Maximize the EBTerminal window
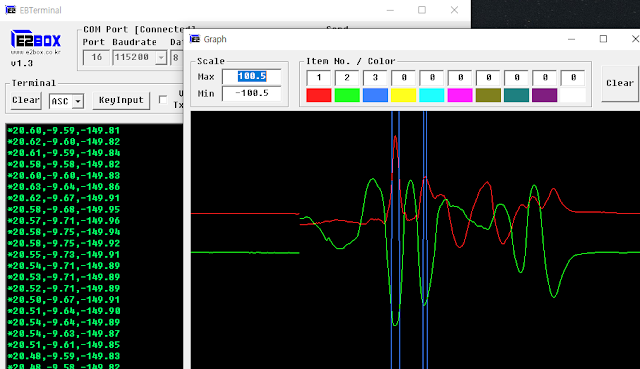 [422, 10]
